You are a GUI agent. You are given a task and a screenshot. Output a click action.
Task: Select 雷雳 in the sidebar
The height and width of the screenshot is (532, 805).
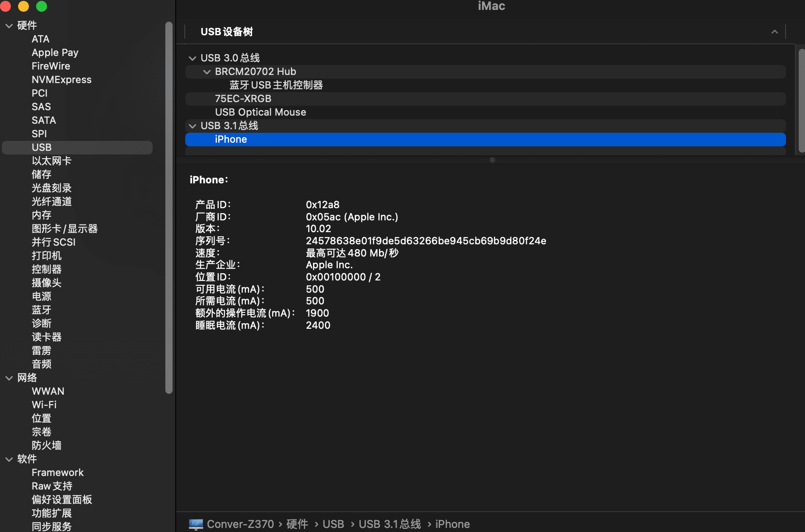[42, 351]
